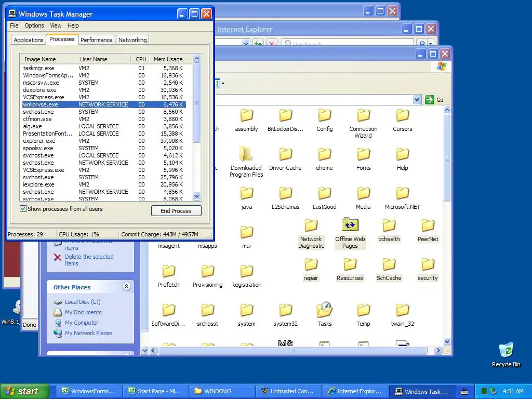532x399 pixels.
Task: Open the Microsoft.NET folder
Action: click(403, 198)
